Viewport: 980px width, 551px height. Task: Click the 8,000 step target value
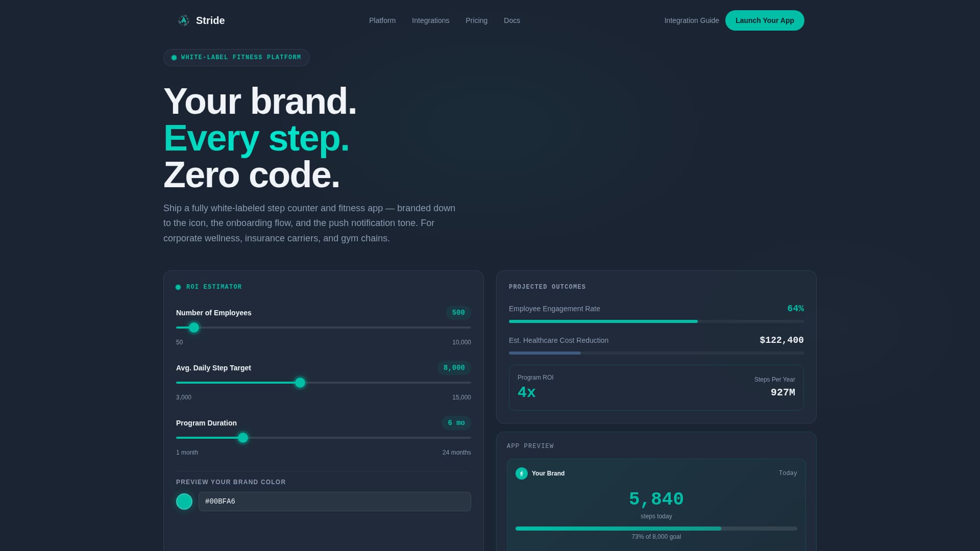pos(454,368)
